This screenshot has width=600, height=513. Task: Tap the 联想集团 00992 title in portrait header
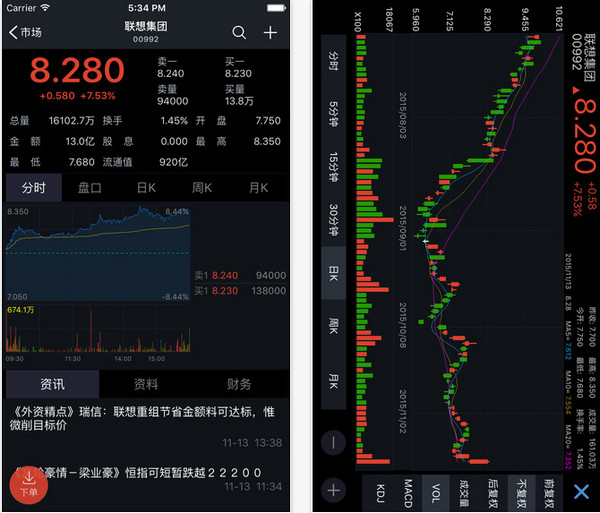click(146, 31)
